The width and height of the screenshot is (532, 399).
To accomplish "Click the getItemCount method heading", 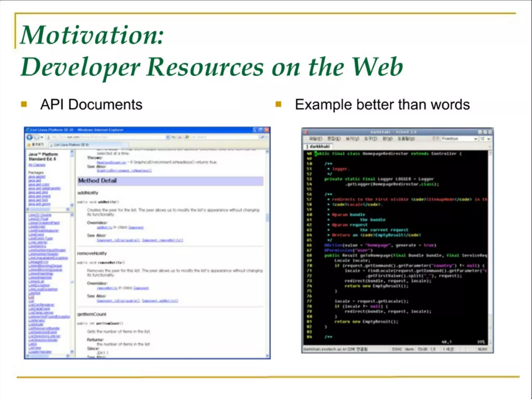I will coord(92,314).
